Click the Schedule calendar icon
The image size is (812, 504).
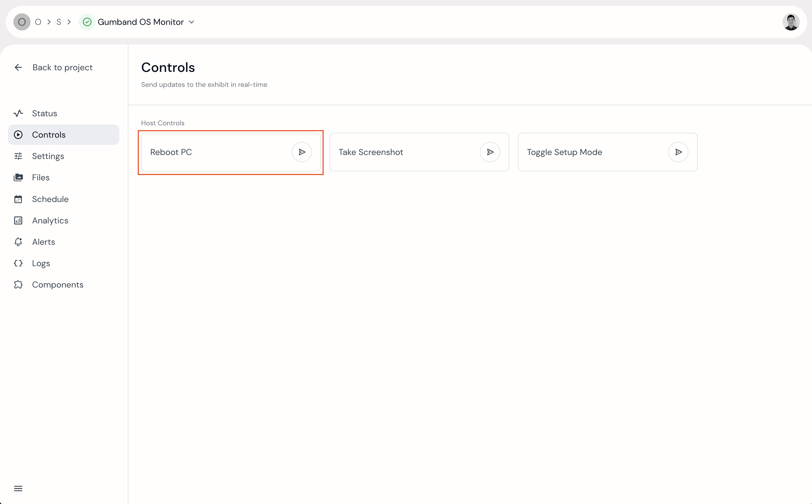18,199
